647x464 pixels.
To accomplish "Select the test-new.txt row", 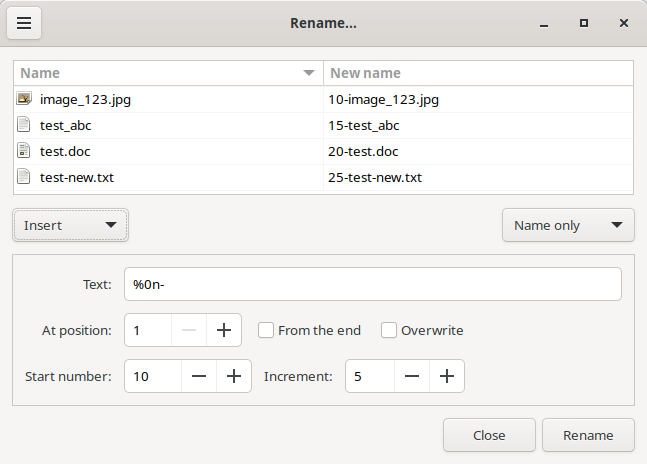I will [324, 177].
